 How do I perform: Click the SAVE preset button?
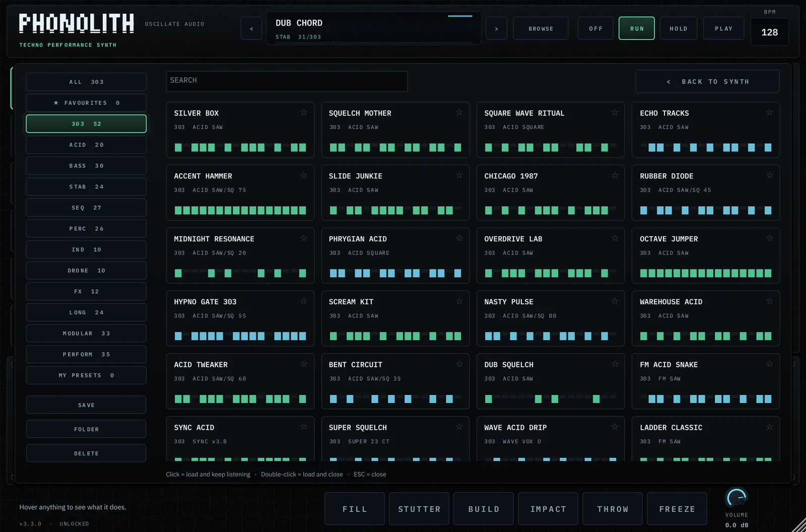tap(86, 405)
